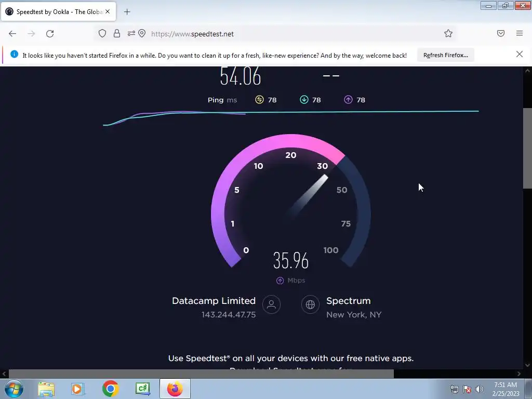The image size is (532, 399).
Task: Open the Windows Start menu
Action: click(14, 389)
